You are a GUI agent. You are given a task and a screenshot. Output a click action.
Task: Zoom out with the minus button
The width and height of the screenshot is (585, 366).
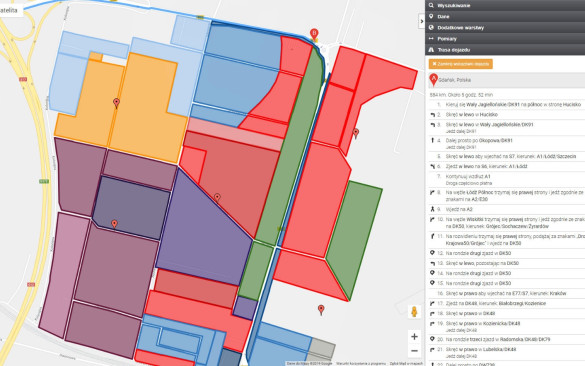414,351
